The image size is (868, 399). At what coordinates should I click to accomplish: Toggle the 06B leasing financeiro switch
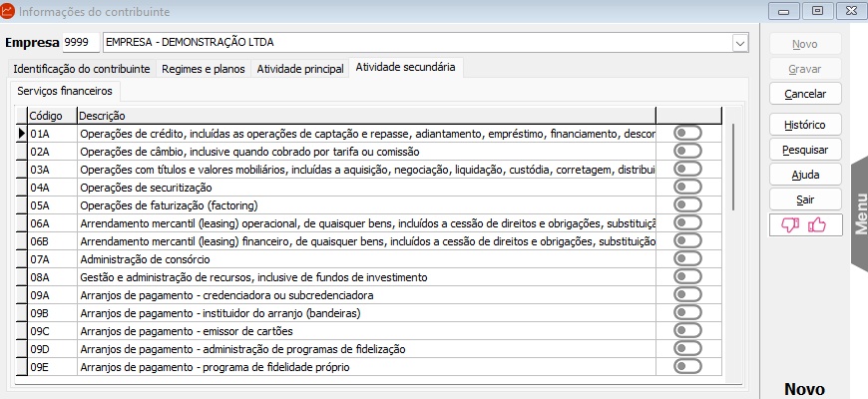pyautogui.click(x=688, y=241)
